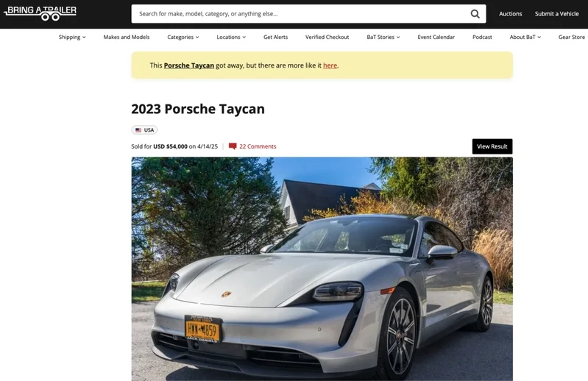Image resolution: width=588 pixels, height=381 pixels.
Task: Expand the Locations dropdown
Action: click(x=231, y=37)
